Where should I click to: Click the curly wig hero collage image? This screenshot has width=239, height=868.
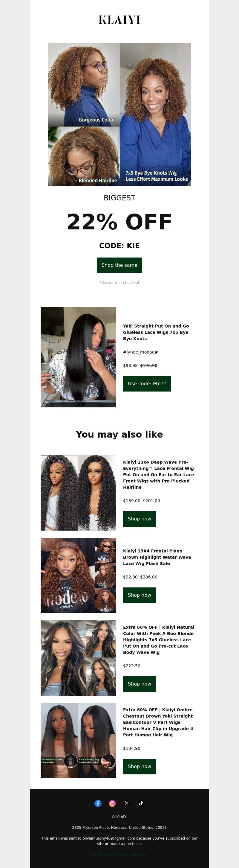coord(119,115)
